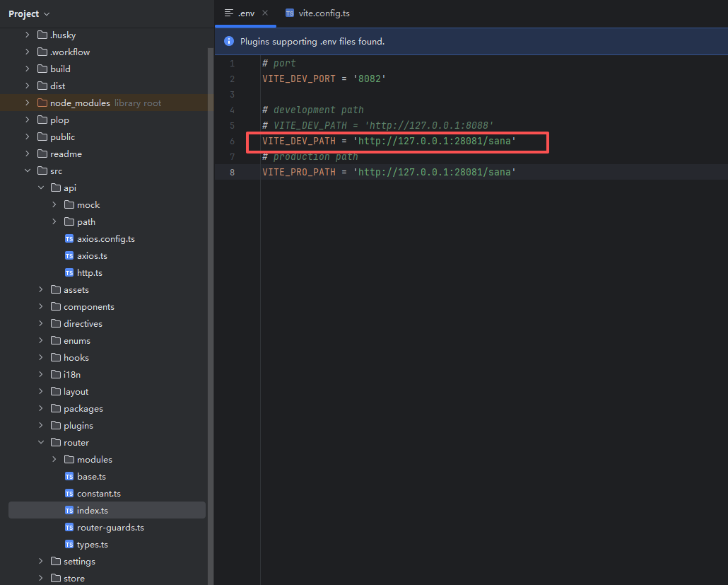The width and height of the screenshot is (728, 585).
Task: Click the TS icon beside axios.config.ts
Action: coord(69,239)
